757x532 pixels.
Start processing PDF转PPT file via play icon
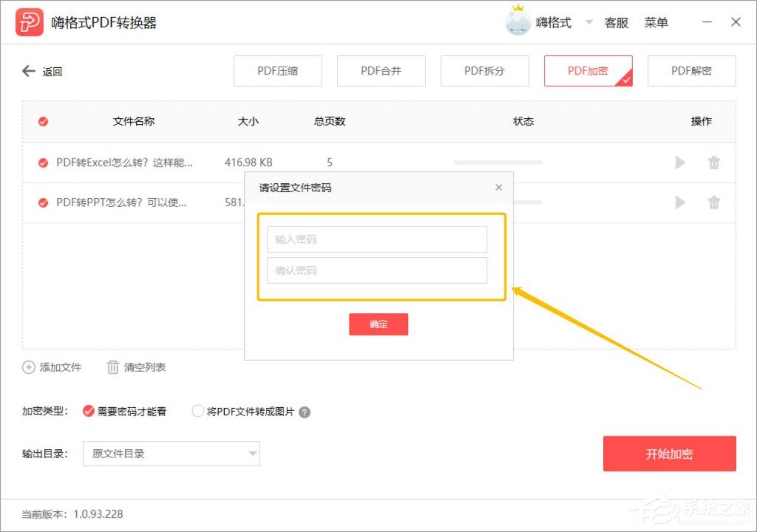tap(679, 202)
